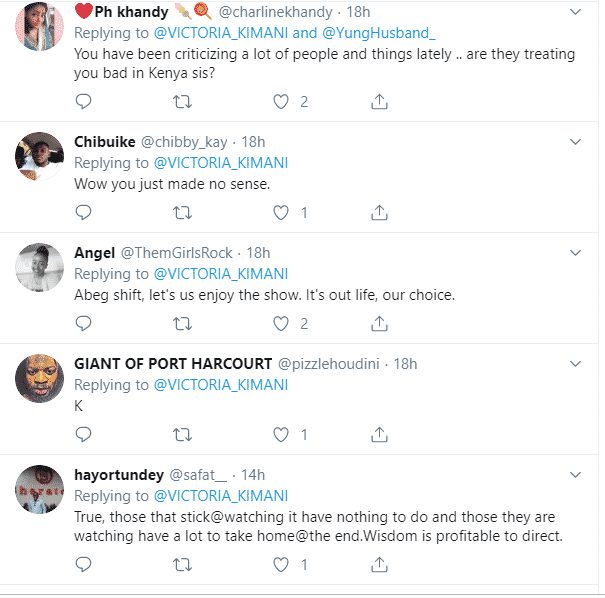Reply to Angel's tweet
This screenshot has height=598, width=605.
[84, 323]
